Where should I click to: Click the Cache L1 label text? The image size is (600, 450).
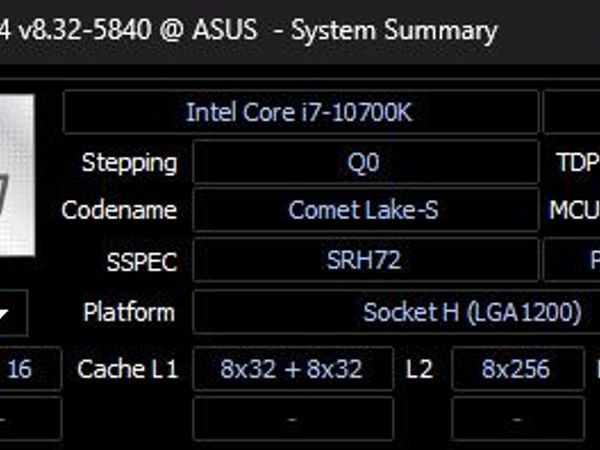click(x=127, y=370)
